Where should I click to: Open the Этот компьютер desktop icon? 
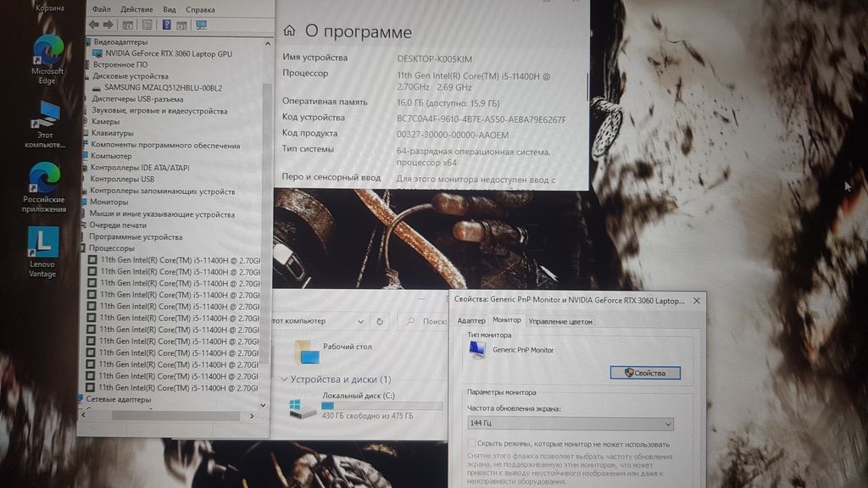click(44, 117)
